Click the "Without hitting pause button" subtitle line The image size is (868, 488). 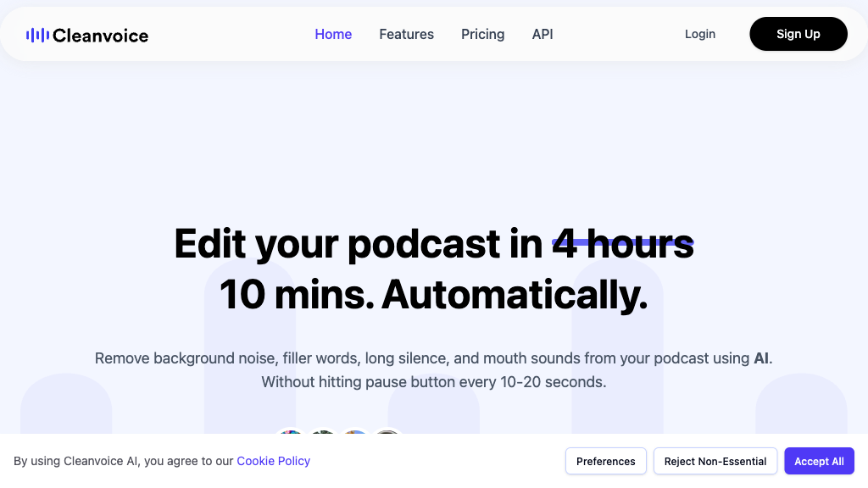tap(433, 382)
